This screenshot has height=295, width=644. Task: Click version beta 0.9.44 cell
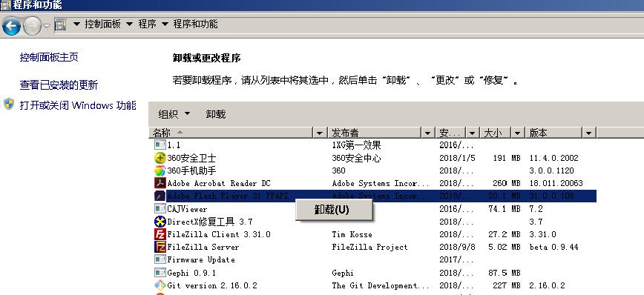(x=553, y=247)
